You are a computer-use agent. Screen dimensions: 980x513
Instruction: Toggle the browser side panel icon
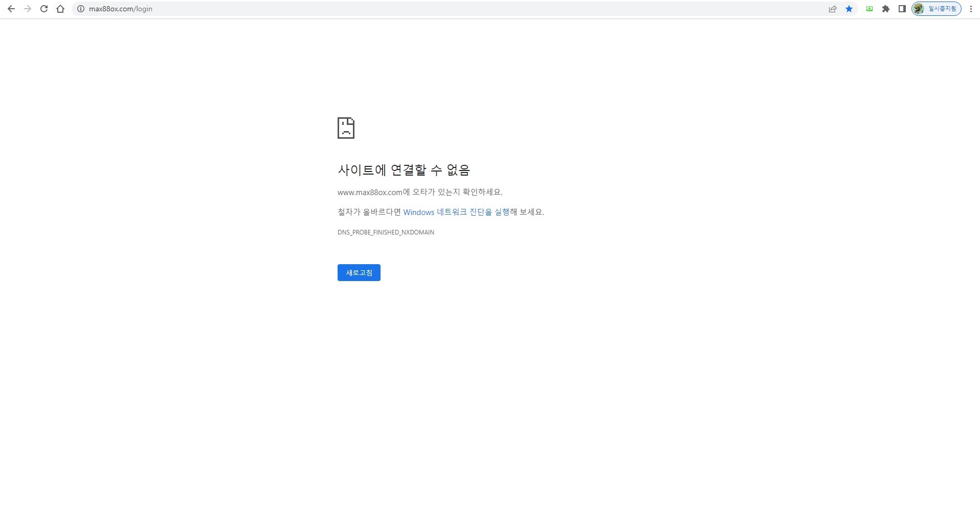pos(902,9)
